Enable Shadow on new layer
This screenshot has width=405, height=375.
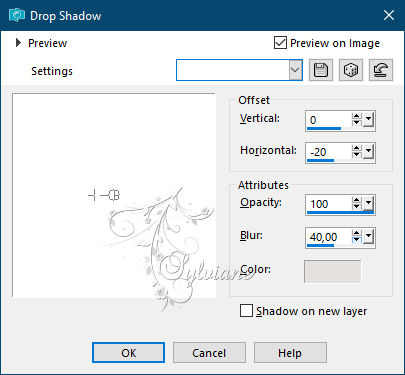(x=246, y=310)
